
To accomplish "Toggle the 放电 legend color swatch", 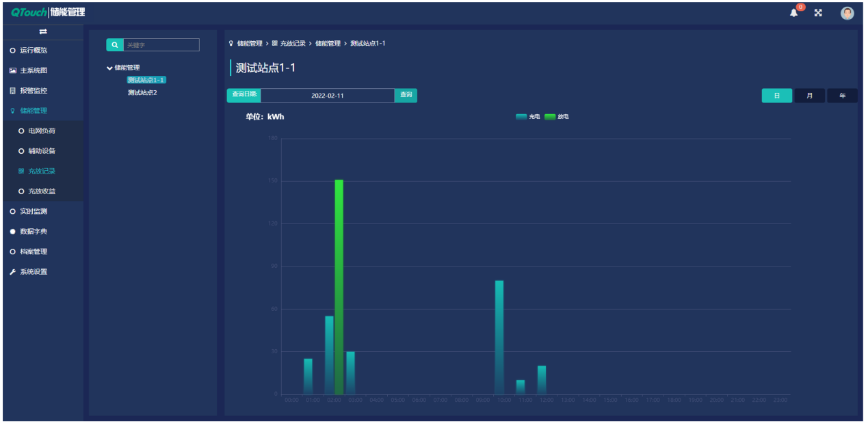I will click(x=550, y=117).
